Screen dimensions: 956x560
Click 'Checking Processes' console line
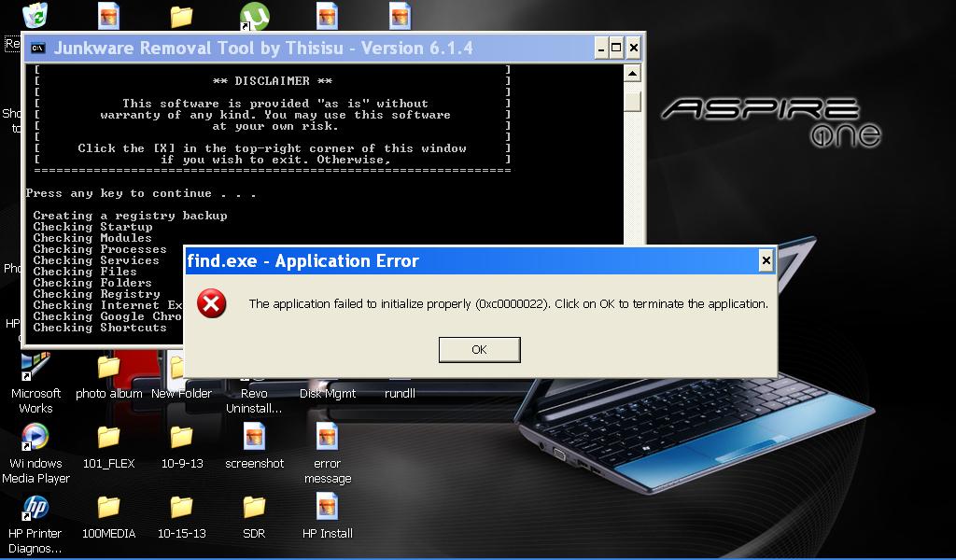coord(99,249)
